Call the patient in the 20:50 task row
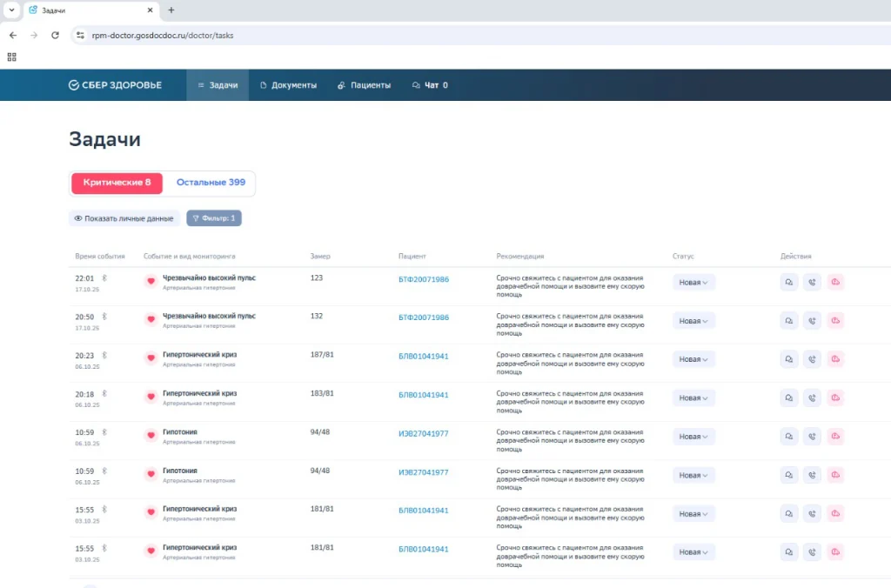 point(812,320)
